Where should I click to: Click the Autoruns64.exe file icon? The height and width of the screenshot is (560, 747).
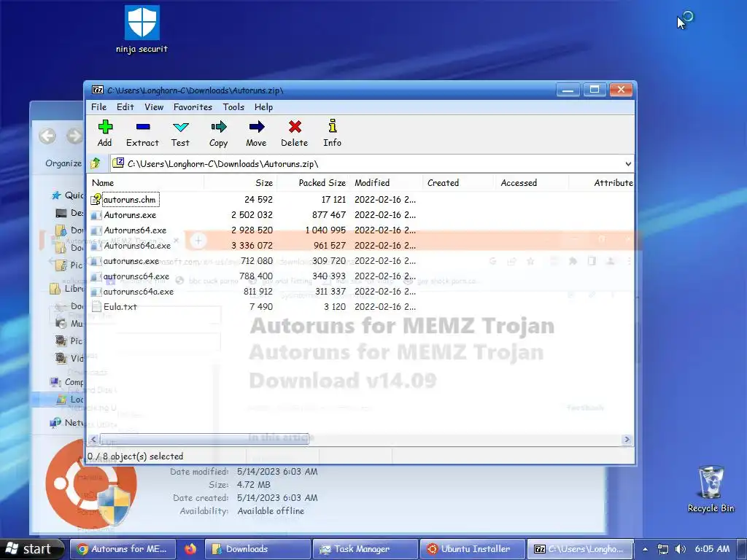point(96,230)
